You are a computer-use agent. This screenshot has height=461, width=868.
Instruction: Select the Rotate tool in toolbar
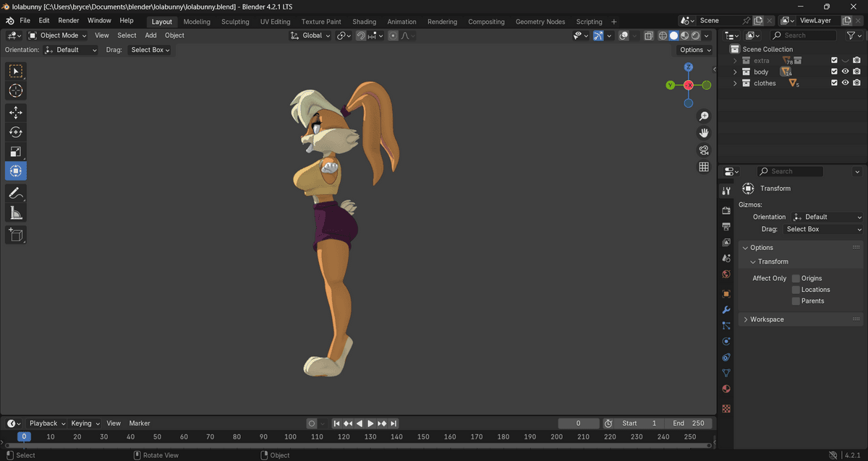[x=16, y=132]
